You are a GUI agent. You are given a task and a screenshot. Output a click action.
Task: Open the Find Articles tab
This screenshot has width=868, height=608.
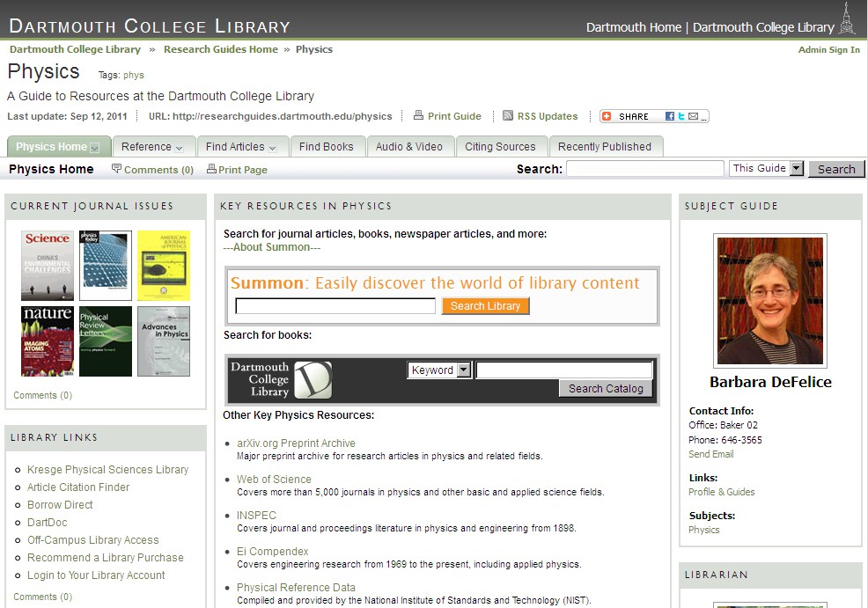tap(235, 147)
